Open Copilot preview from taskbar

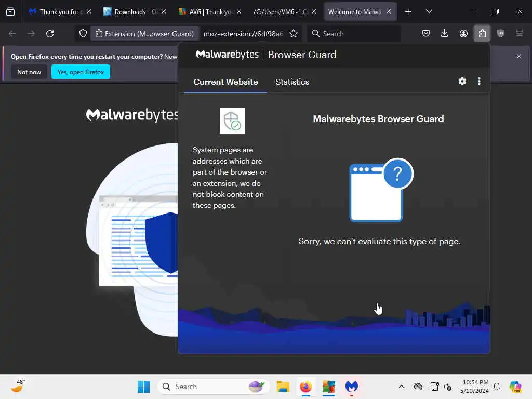click(515, 387)
